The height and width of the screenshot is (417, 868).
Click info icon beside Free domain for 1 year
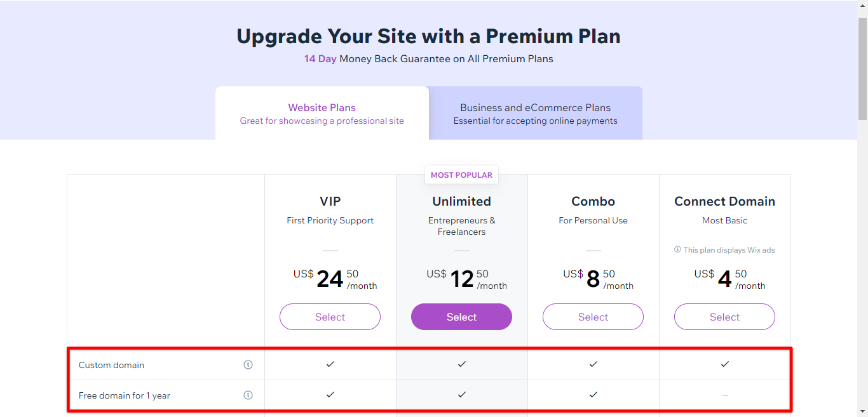(248, 395)
